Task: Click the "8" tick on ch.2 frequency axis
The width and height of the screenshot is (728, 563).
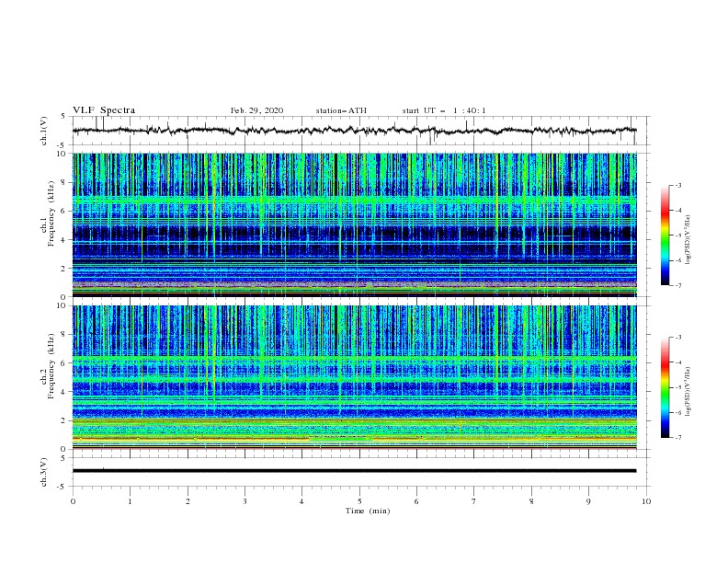Action: point(64,335)
